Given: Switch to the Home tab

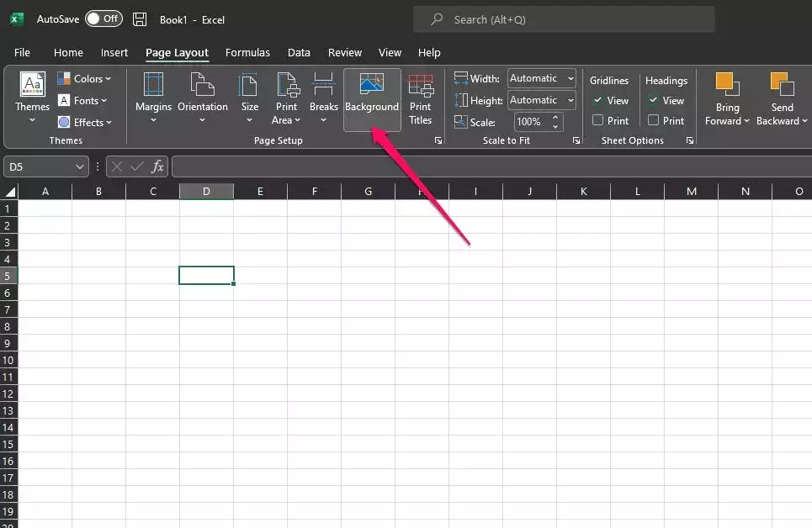Looking at the screenshot, I should 68,52.
